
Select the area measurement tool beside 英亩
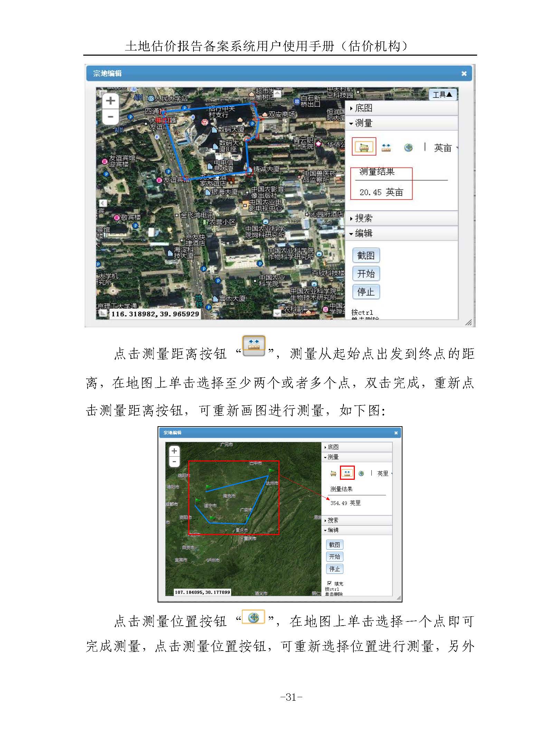tap(364, 147)
